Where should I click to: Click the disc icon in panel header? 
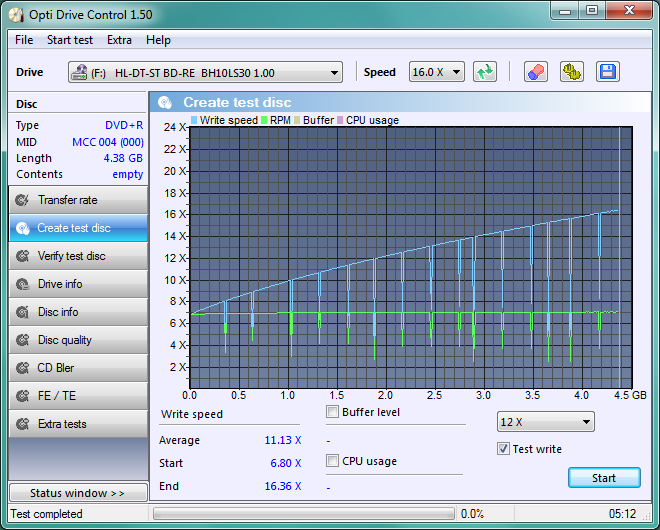pyautogui.click(x=165, y=102)
